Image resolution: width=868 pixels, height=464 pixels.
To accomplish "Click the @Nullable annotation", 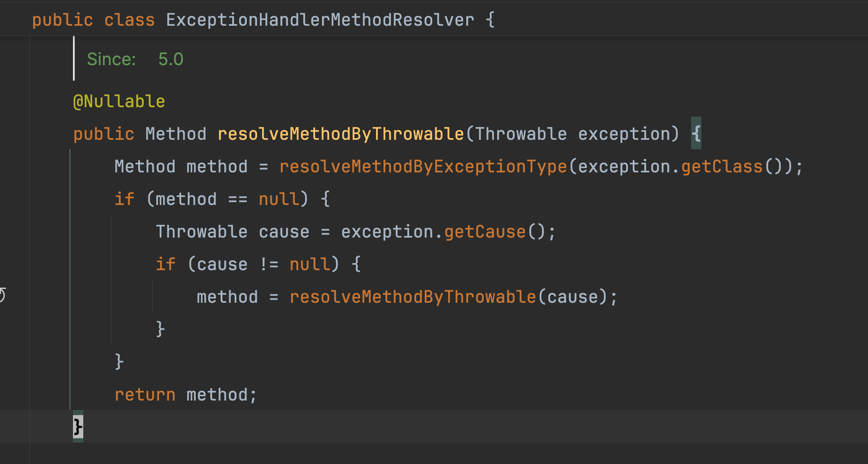I will 119,102.
